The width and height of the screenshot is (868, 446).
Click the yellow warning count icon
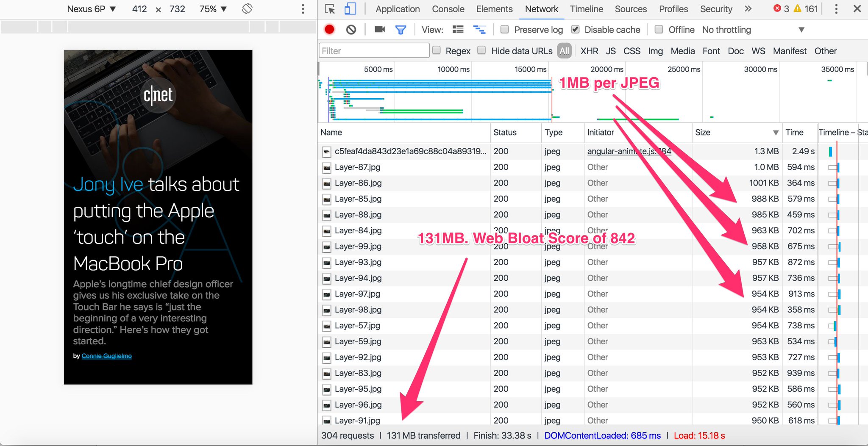(x=797, y=8)
